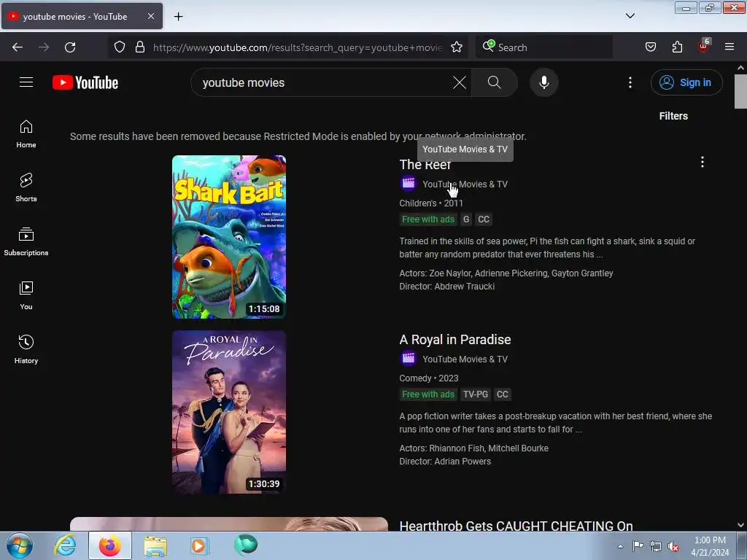Click the taskbar clock 1:00 PM
Screen dimensions: 747x560
[x=710, y=546]
